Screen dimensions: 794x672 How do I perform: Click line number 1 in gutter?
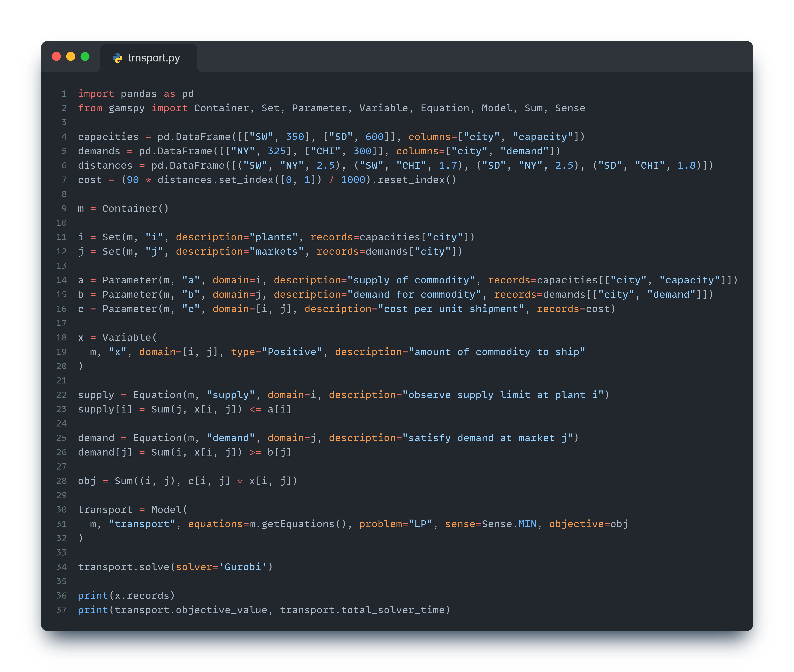(x=64, y=94)
